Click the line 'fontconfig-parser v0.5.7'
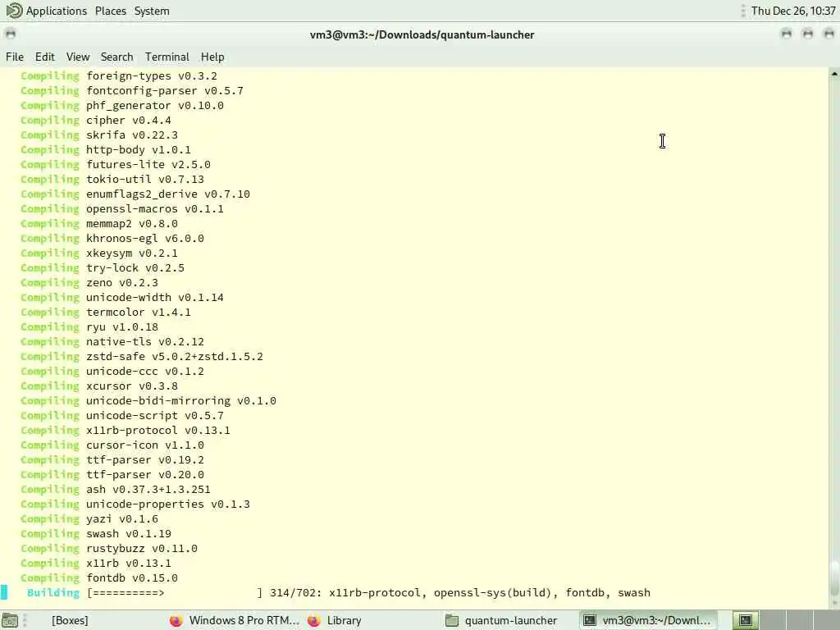Screen dimensions: 840x630 pos(164,90)
